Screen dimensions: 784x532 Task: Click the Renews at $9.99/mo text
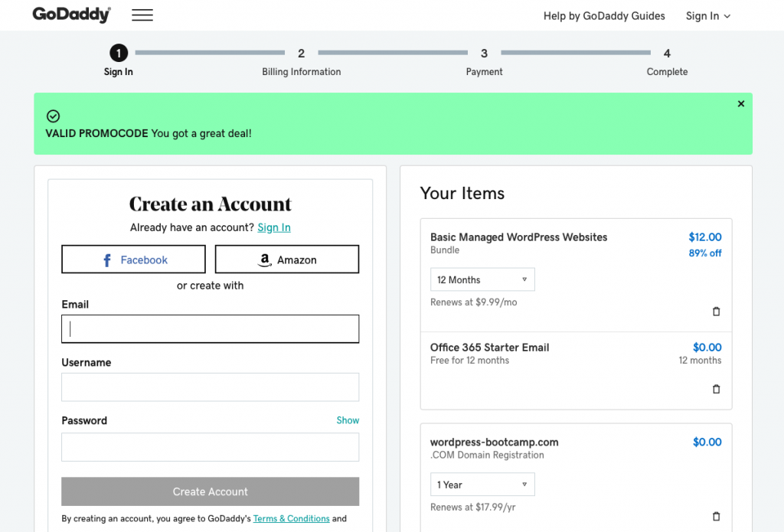click(473, 302)
